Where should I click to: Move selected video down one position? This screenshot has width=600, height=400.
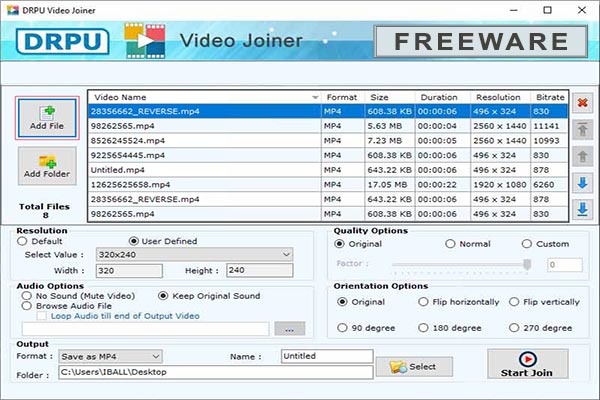coord(582,183)
